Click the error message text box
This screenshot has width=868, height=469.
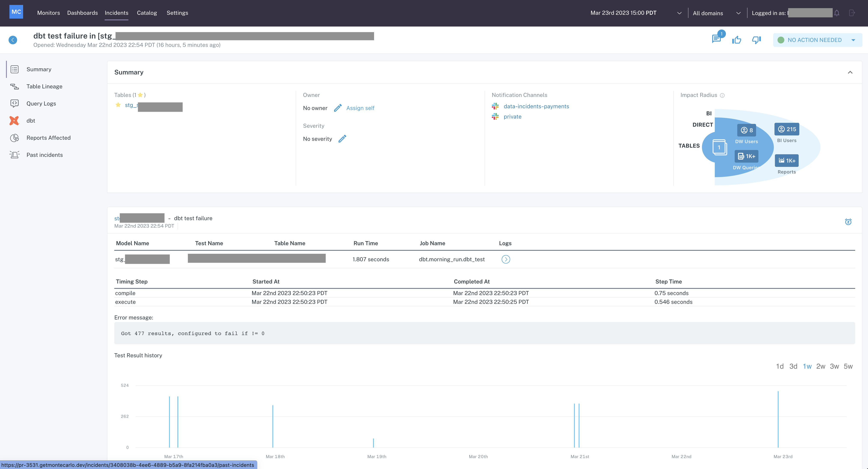click(x=485, y=333)
